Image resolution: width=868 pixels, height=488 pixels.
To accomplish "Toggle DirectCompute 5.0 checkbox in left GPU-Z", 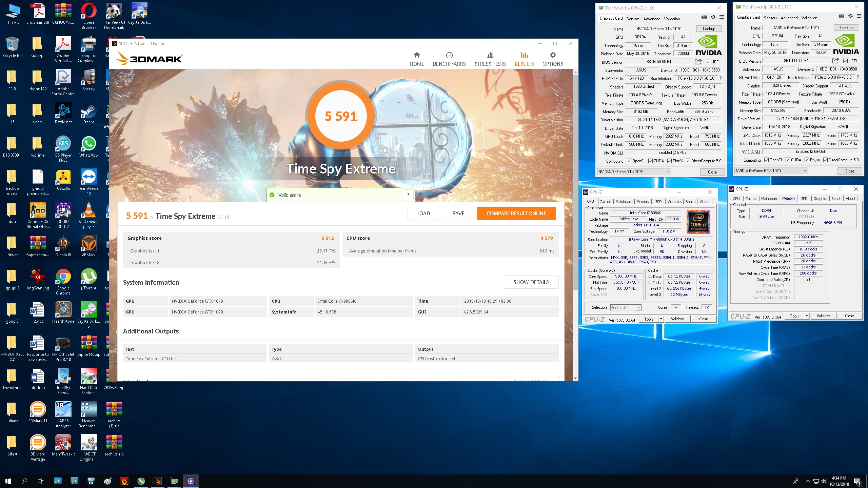I will click(x=688, y=161).
